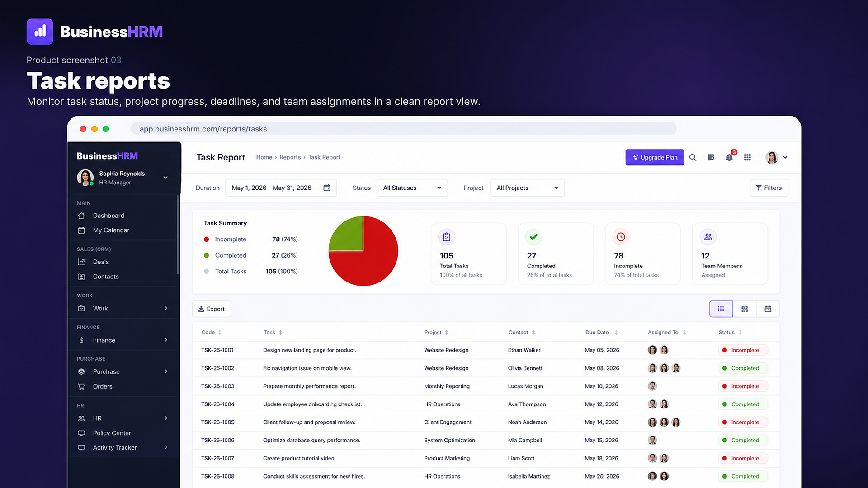This screenshot has width=868, height=488.
Task: Switch to grid card view
Action: pyautogui.click(x=745, y=309)
